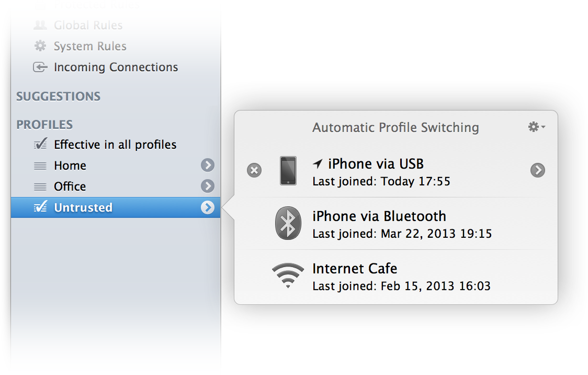Click the Home profile list icon

click(40, 166)
